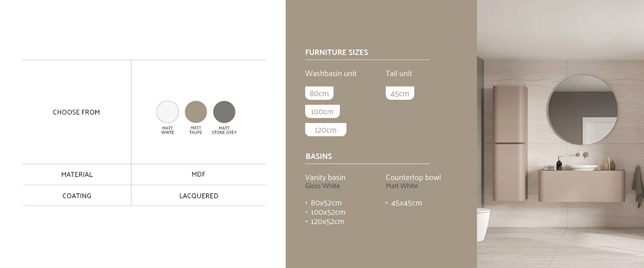Click the FURNITURE SIZES heading
The height and width of the screenshot is (268, 644).
tap(336, 52)
